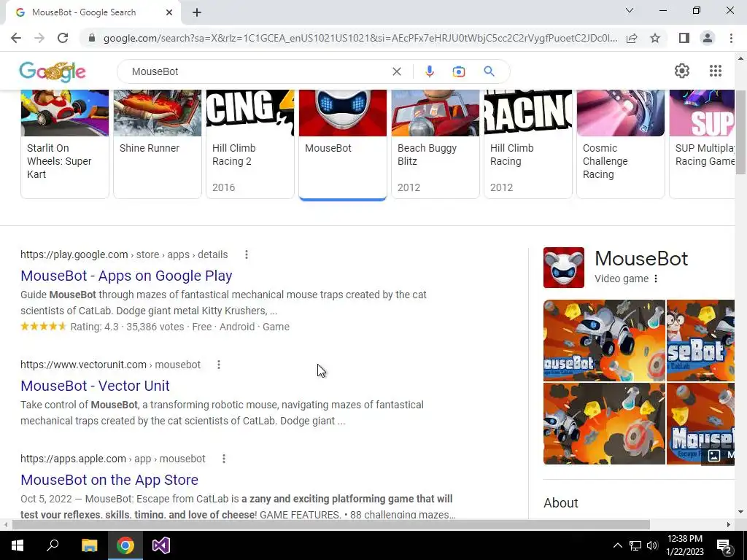747x560 pixels.
Task: Show hidden system tray icons
Action: pyautogui.click(x=617, y=545)
